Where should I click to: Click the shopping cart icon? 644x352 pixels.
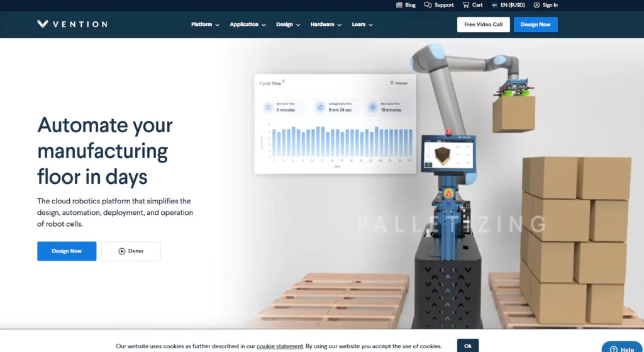[465, 5]
